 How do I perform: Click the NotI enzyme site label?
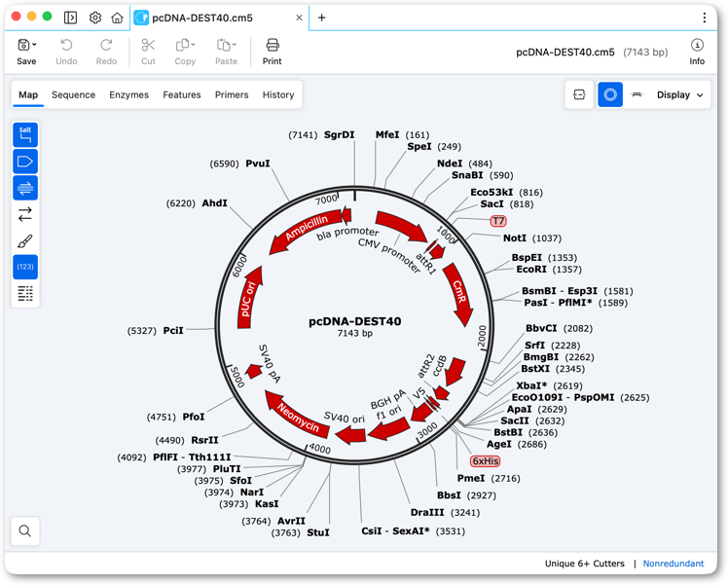(515, 238)
